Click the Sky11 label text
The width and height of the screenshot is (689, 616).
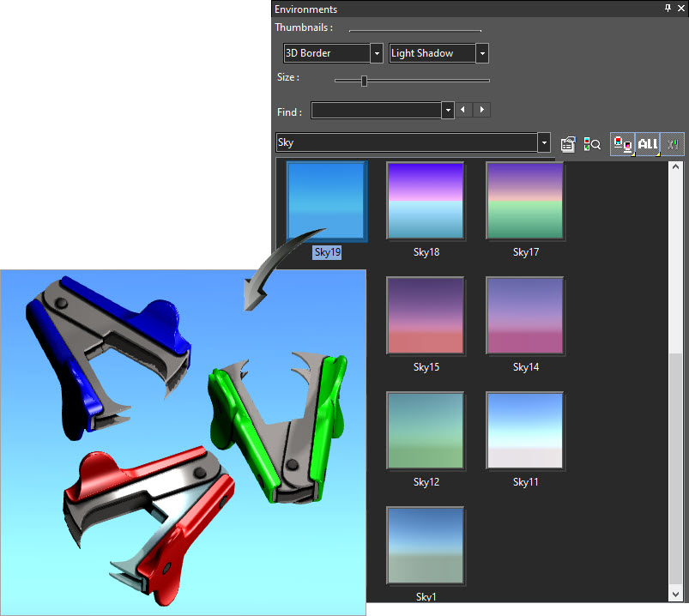525,482
